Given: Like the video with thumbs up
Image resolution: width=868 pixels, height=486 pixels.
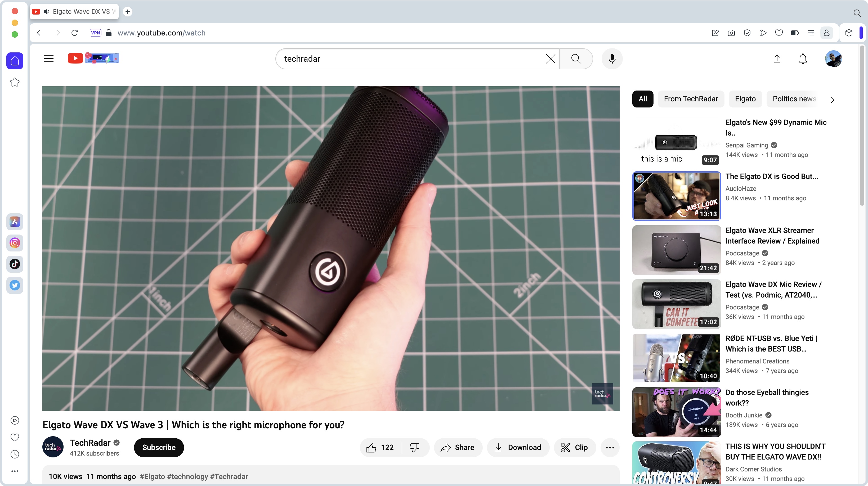Looking at the screenshot, I should pos(381,448).
